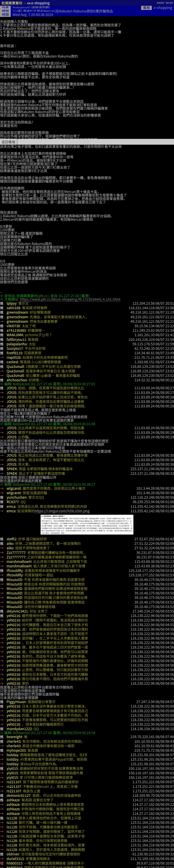This screenshot has height=868, width=174.
Task: Click mandydan1222's comment 'QQ'
Action: [36, 729]
